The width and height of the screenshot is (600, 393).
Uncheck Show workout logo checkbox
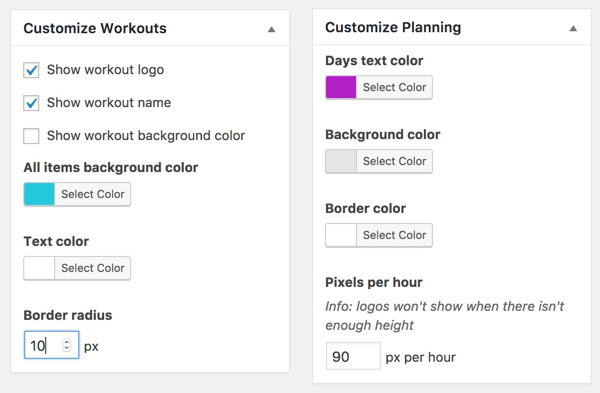coord(31,70)
